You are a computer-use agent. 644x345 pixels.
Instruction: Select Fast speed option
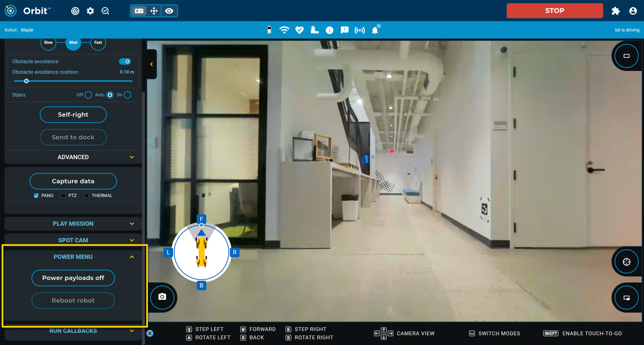pyautogui.click(x=98, y=43)
